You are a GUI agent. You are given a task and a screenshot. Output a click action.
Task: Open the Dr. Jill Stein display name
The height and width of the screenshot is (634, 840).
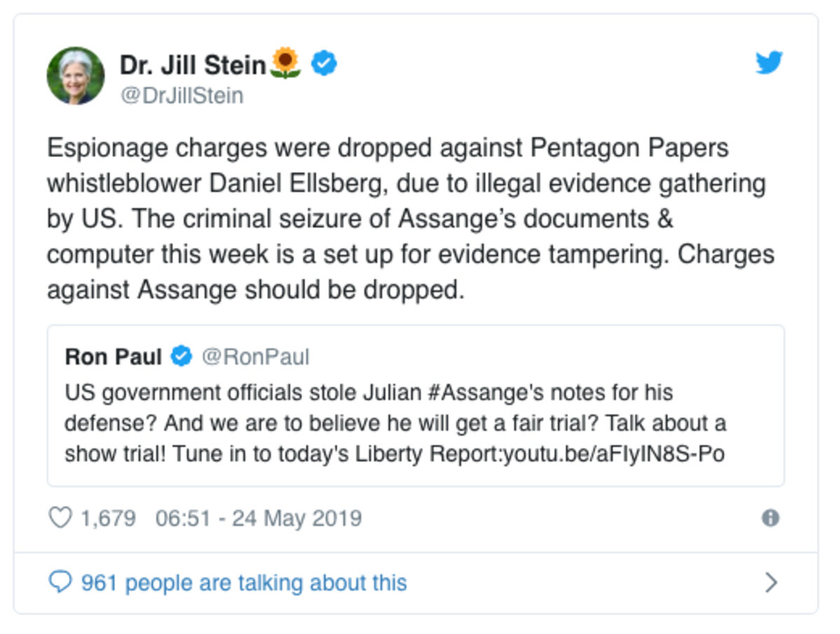coord(192,65)
